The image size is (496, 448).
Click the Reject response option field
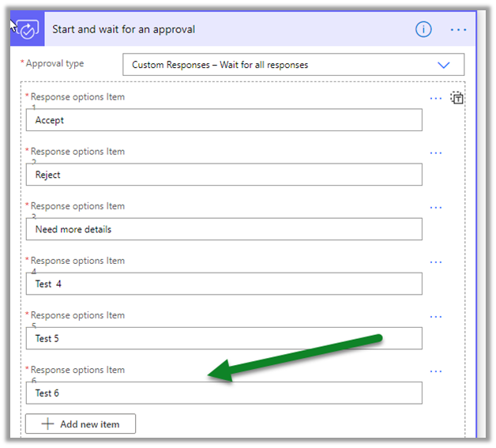tap(224, 175)
